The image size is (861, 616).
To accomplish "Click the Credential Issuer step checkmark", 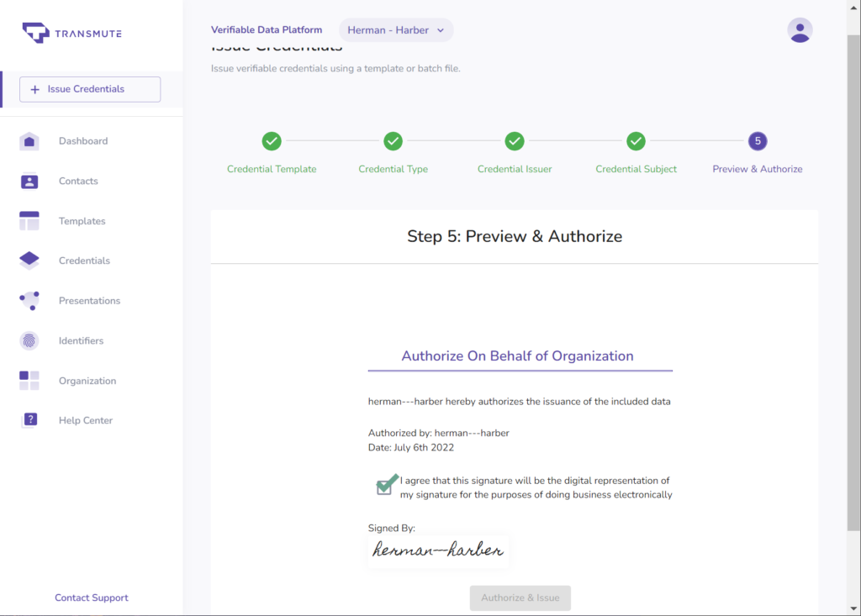I will pos(515,141).
